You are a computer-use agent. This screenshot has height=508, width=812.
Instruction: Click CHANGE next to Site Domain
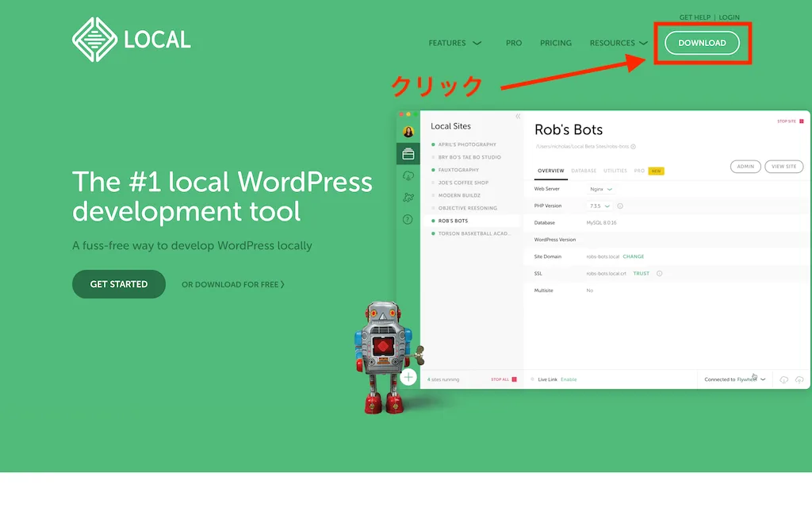(634, 256)
